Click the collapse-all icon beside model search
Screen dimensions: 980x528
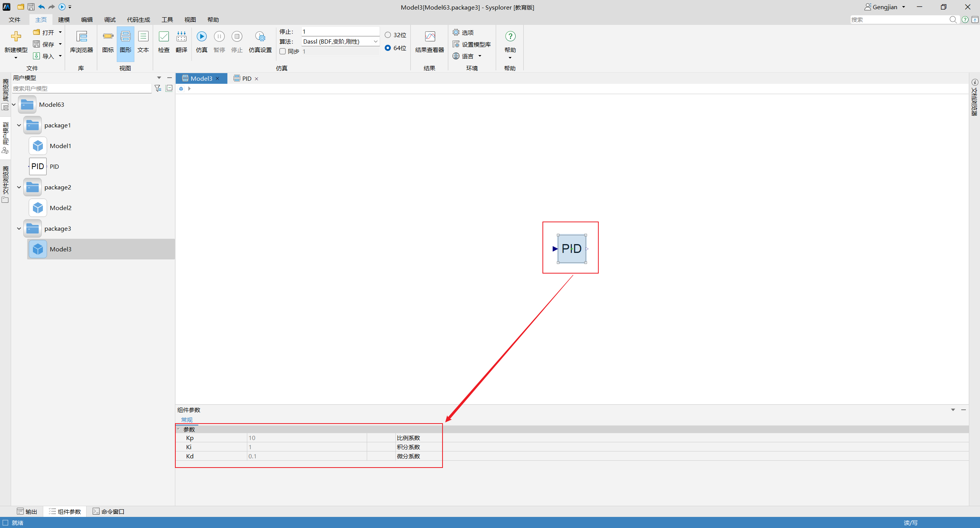(x=169, y=88)
